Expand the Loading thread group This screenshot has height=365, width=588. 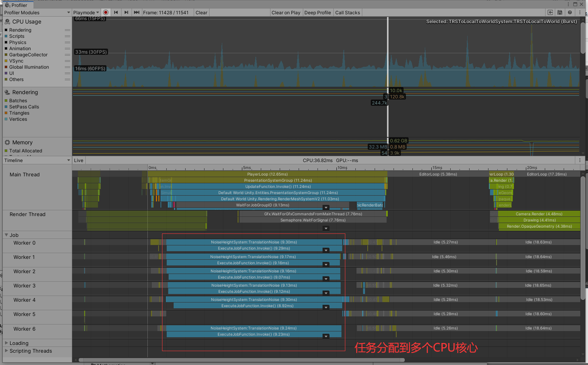[6, 343]
